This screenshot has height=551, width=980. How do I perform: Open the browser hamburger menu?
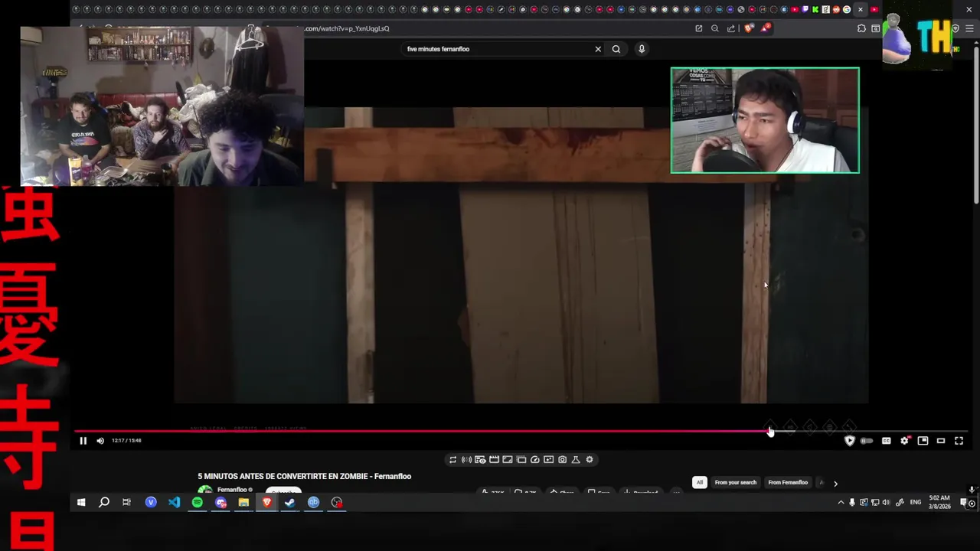(x=969, y=28)
